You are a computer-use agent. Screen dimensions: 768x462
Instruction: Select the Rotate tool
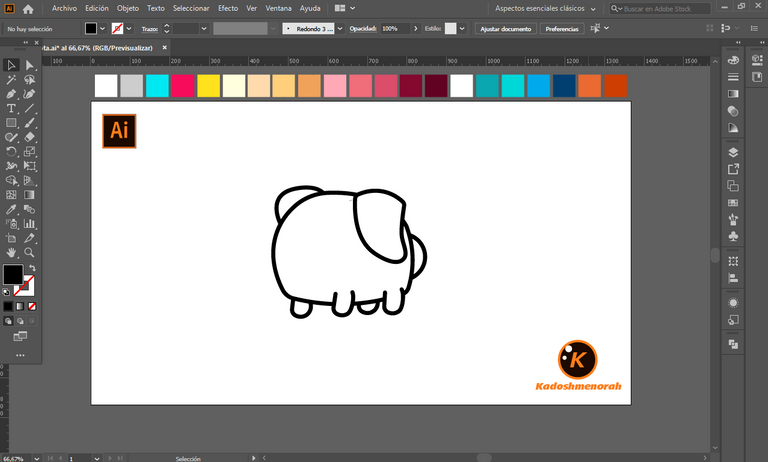tap(11, 151)
